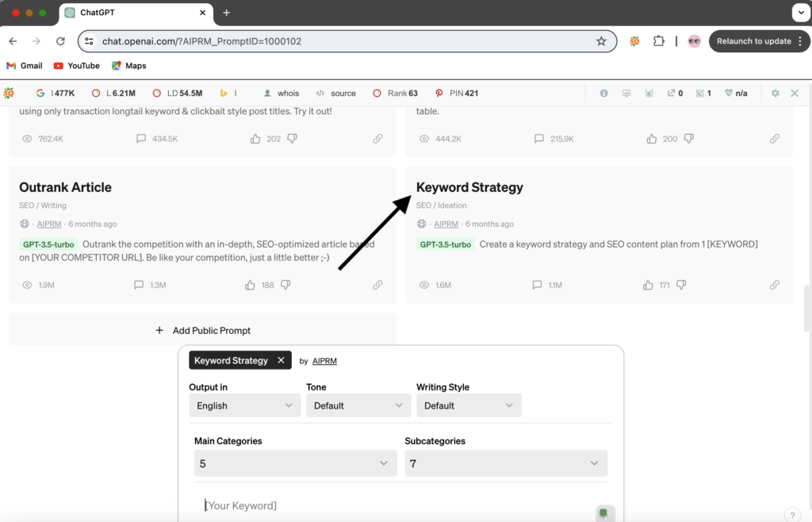Screen dimensions: 812x522
Task: Click the external links icon showing 0
Action: [675, 94]
